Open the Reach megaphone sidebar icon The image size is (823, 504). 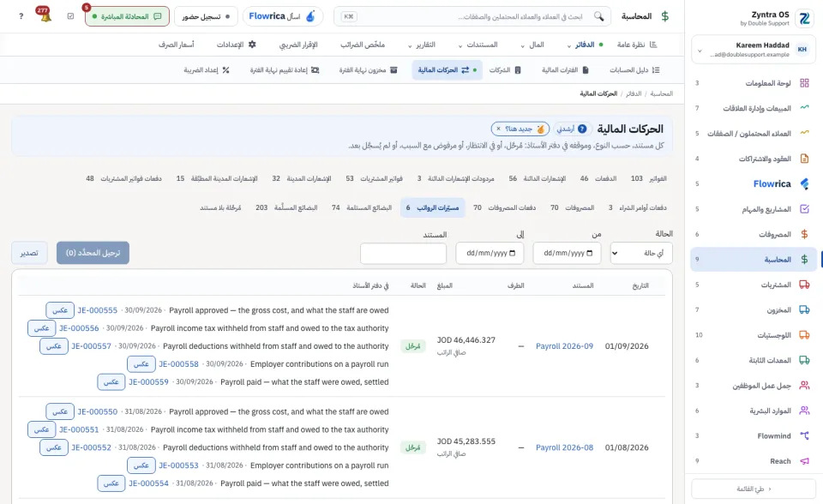click(x=804, y=461)
